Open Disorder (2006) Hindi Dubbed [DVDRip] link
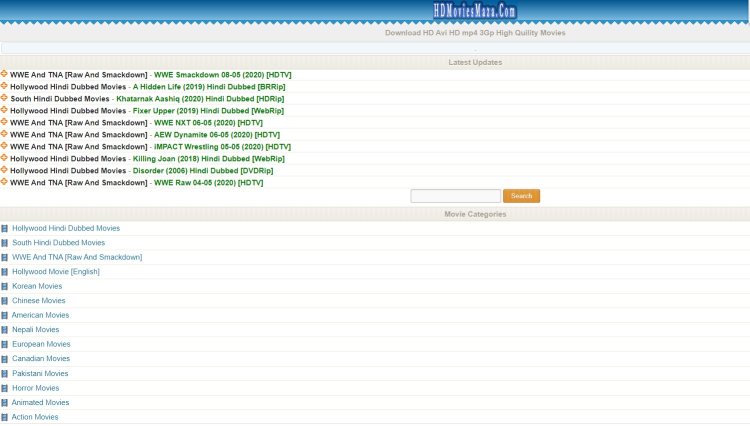Image resolution: width=750 pixels, height=426 pixels. click(203, 171)
